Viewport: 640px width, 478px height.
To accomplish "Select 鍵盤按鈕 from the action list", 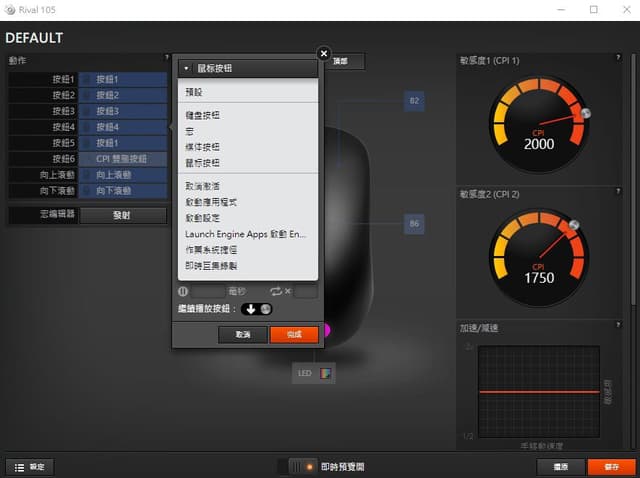I will point(248,116).
